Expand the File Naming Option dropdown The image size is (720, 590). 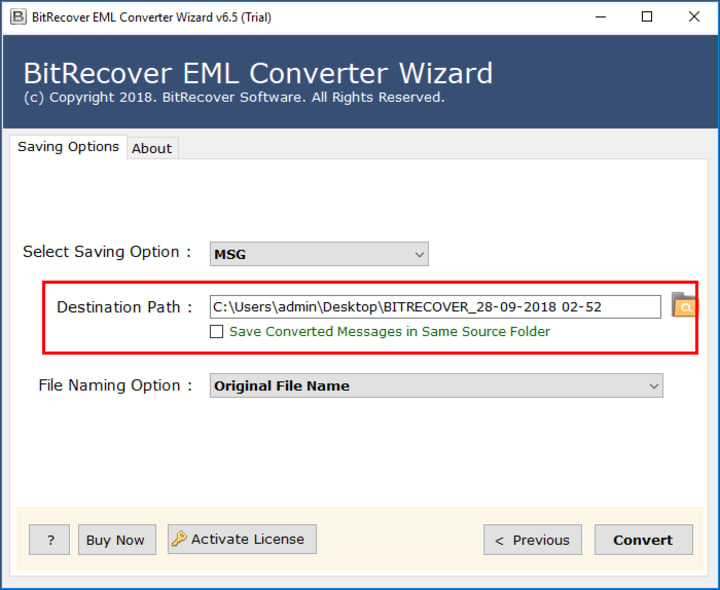point(436,386)
